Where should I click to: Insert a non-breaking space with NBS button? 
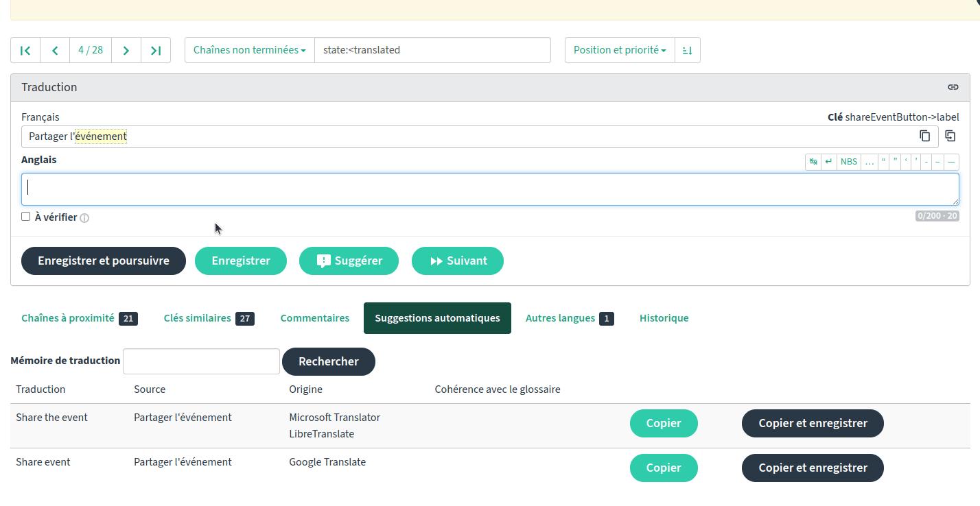point(849,162)
